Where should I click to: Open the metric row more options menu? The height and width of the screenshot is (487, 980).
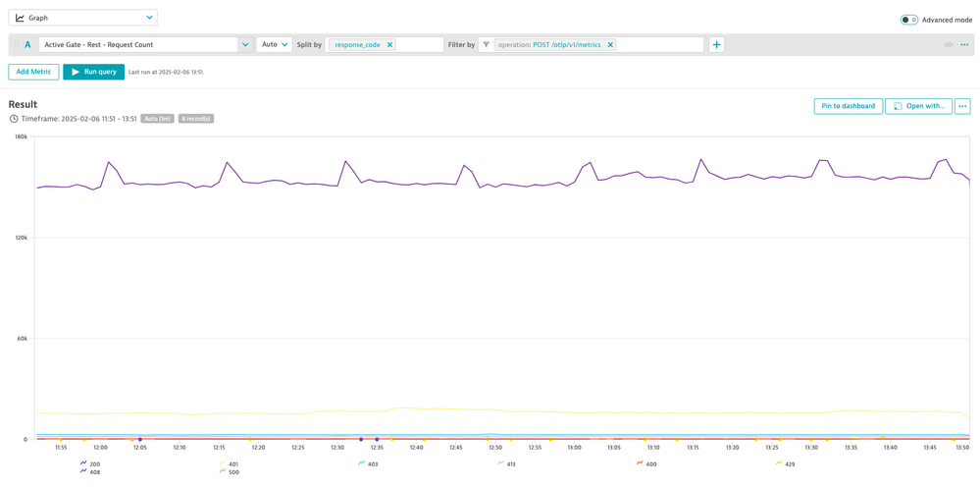964,45
